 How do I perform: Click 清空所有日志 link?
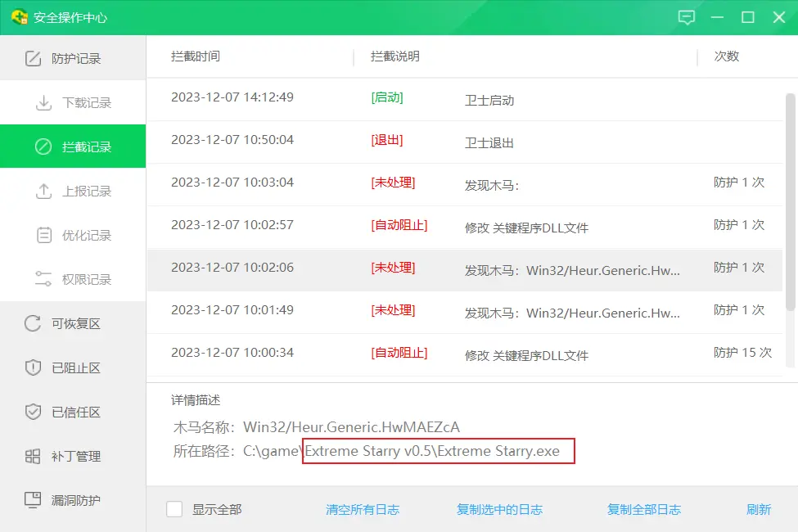[x=363, y=509]
